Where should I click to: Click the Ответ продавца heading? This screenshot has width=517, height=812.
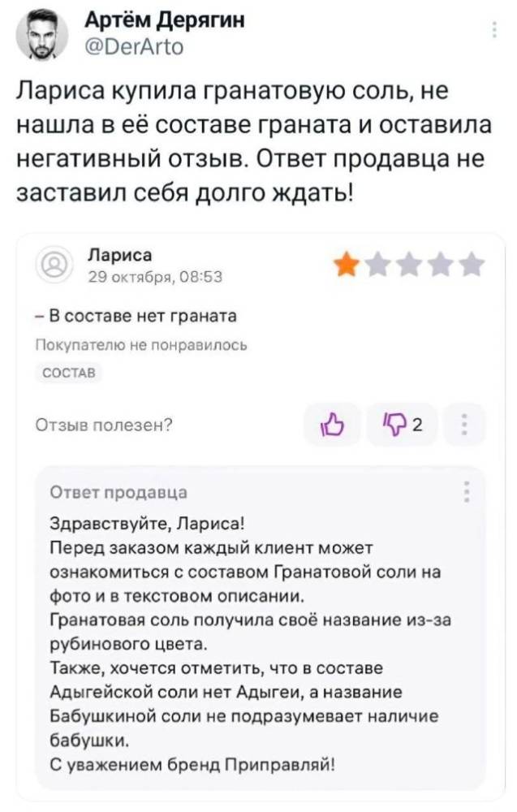click(118, 492)
